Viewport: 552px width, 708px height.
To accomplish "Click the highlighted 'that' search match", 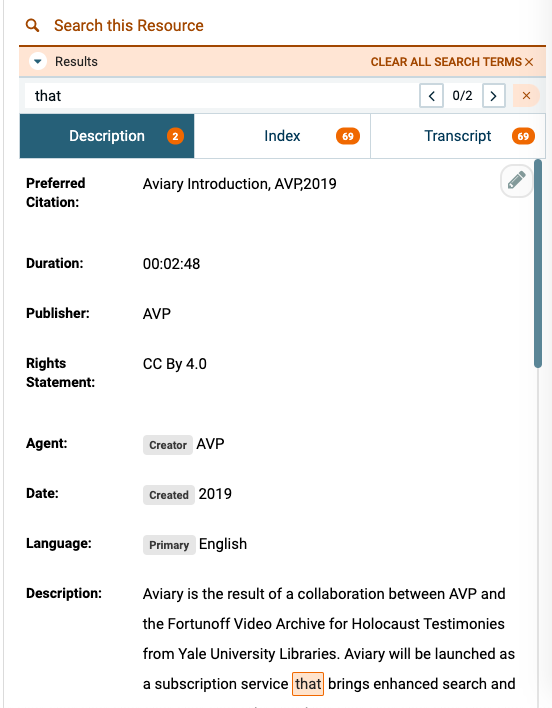I will coord(308,684).
